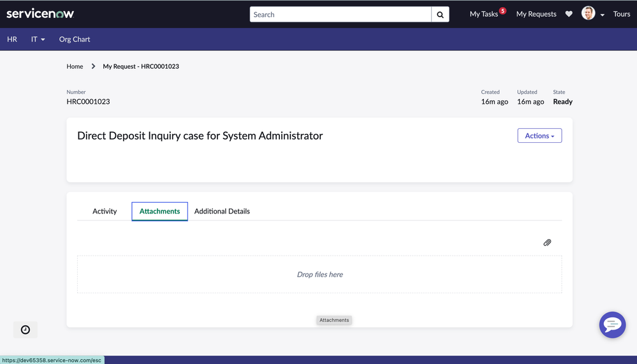Click the case number HRC0001023 text
Screen dimensions: 637x364
click(x=88, y=101)
